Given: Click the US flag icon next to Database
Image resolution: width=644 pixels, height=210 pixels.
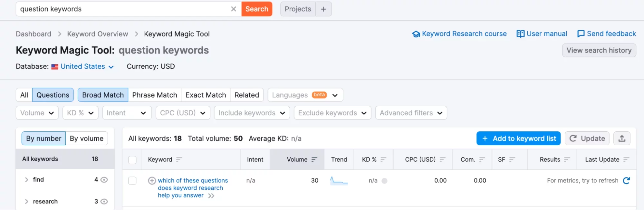Looking at the screenshot, I should click(55, 67).
